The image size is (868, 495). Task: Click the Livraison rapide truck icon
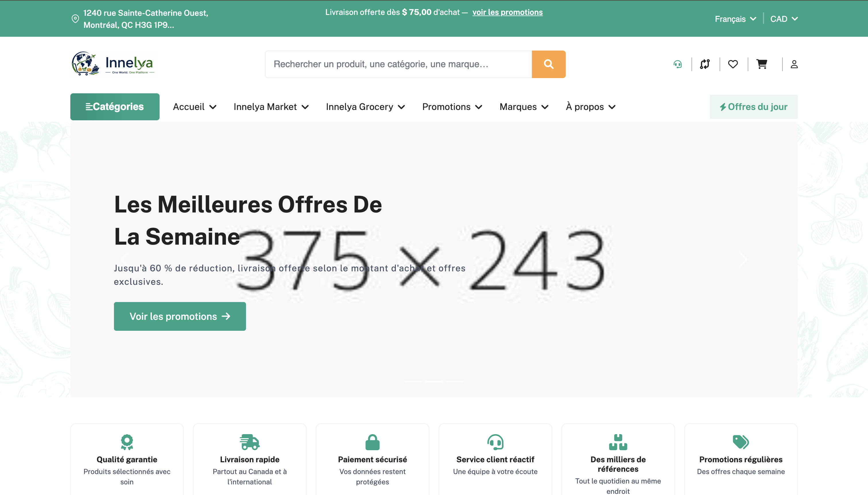pyautogui.click(x=249, y=442)
